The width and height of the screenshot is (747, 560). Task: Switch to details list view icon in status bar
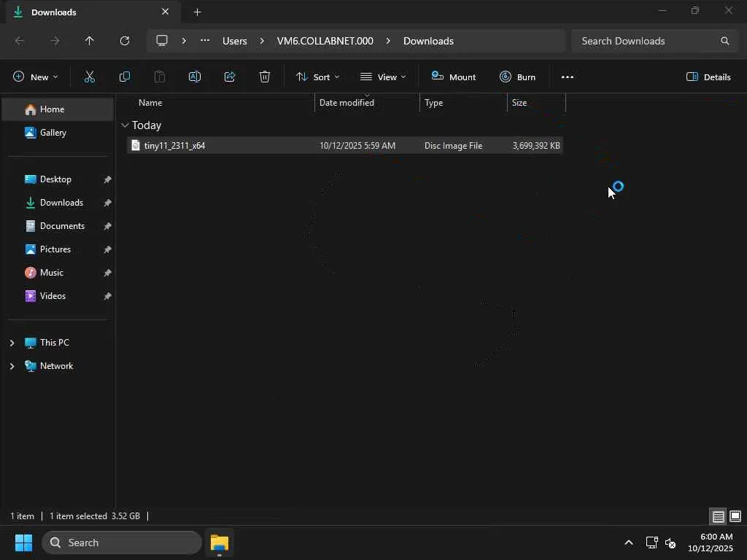719,516
